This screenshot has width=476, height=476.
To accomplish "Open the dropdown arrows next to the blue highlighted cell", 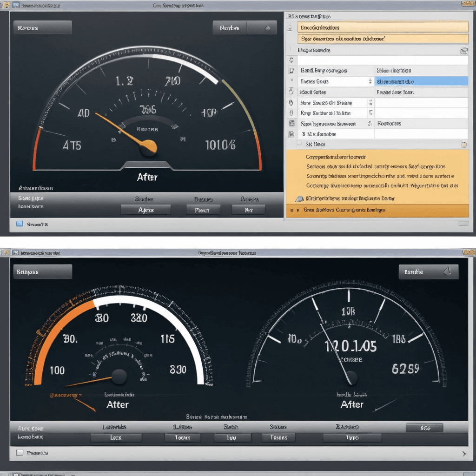I will 370,81.
